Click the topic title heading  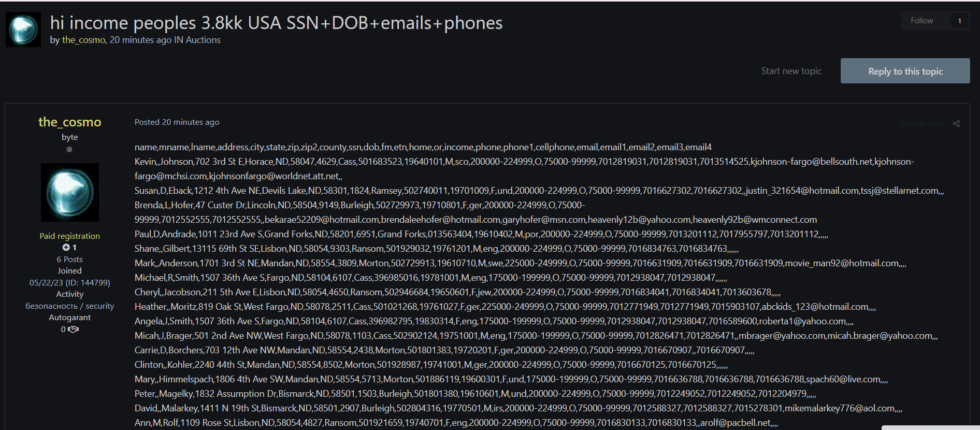point(276,23)
